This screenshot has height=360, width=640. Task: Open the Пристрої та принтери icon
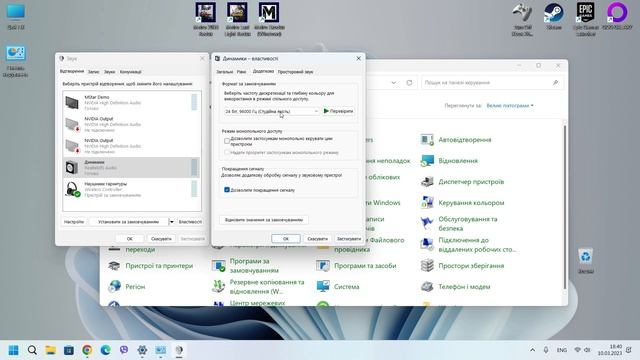114,266
